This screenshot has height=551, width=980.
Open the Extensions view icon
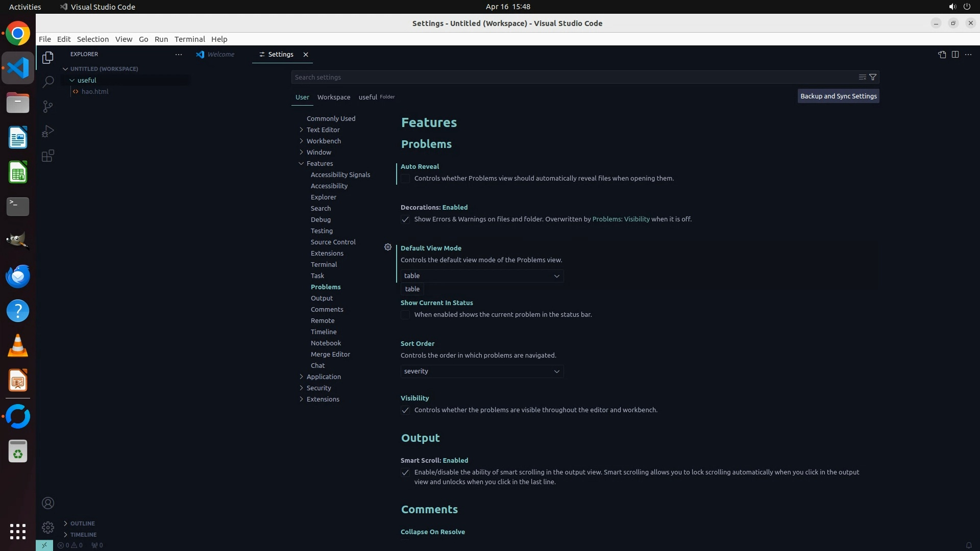[48, 156]
